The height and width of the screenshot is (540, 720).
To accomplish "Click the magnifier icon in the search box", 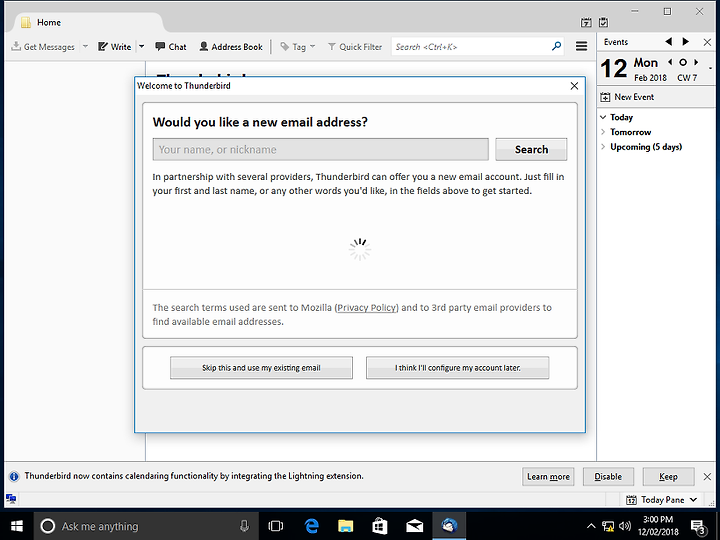I will (x=557, y=46).
